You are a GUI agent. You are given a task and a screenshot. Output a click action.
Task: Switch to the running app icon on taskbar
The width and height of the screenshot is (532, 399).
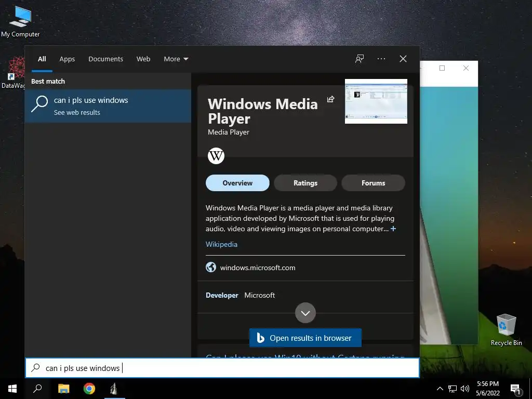point(114,389)
